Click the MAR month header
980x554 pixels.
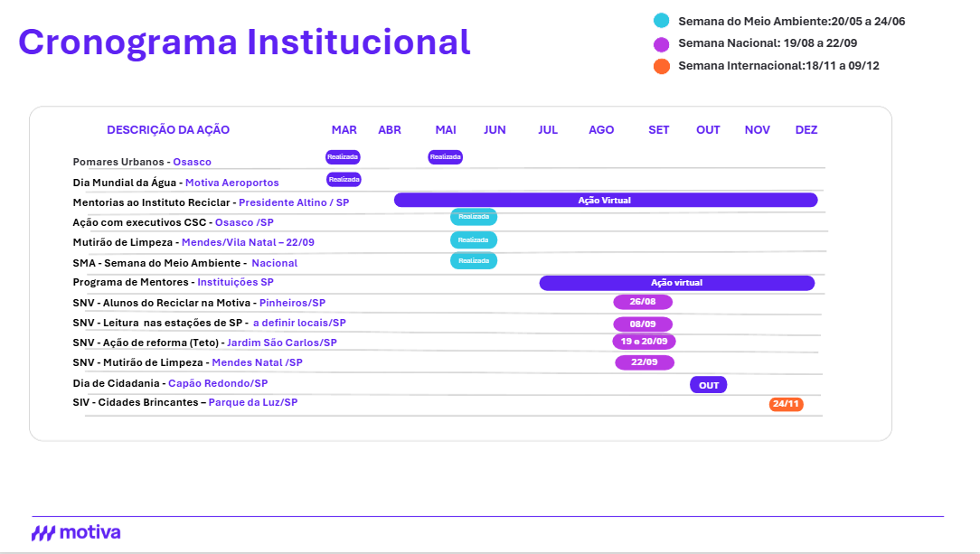point(344,130)
